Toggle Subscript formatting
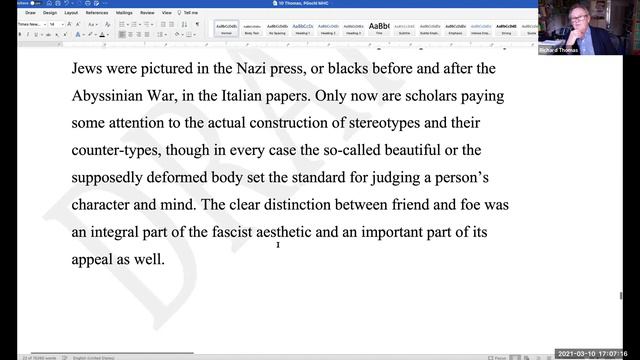The height and width of the screenshot is (360, 640). [x=57, y=35]
